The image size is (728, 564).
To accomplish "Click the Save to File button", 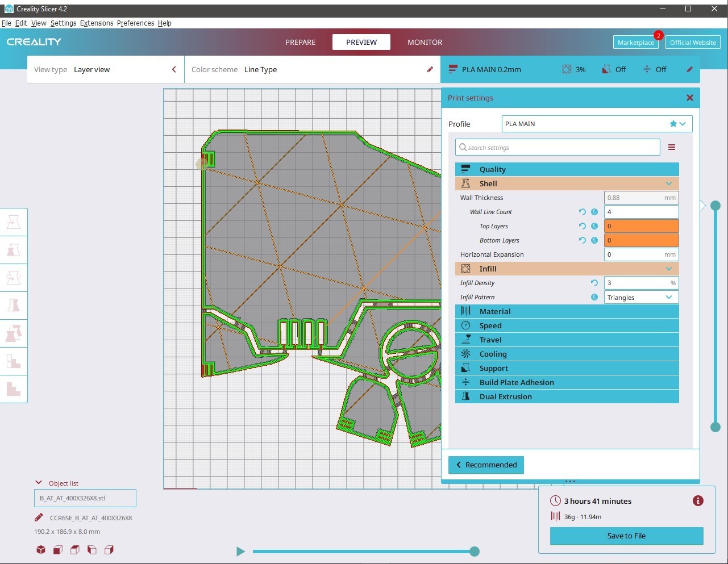I will [626, 536].
